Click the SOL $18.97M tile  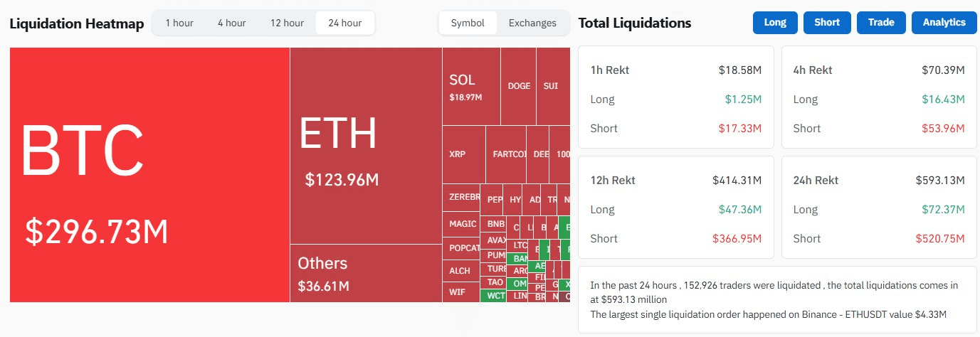pyautogui.click(x=471, y=86)
